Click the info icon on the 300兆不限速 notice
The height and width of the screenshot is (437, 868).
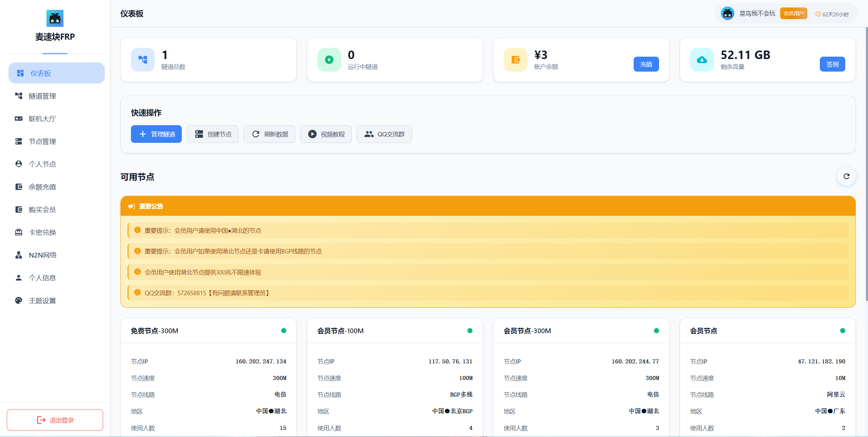pyautogui.click(x=137, y=272)
